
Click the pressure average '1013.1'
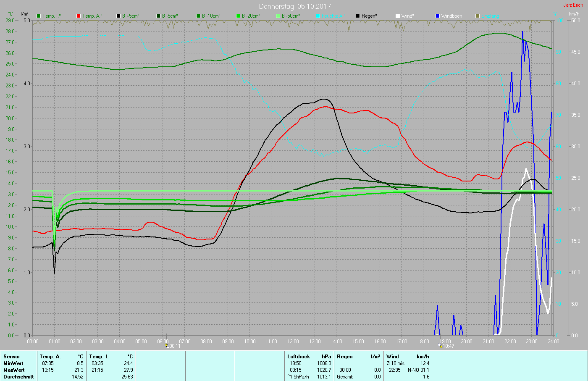point(324,377)
